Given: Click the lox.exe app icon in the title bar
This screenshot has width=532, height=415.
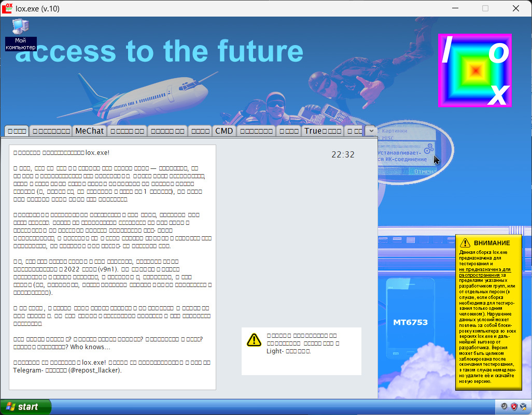Looking at the screenshot, I should 7,8.
